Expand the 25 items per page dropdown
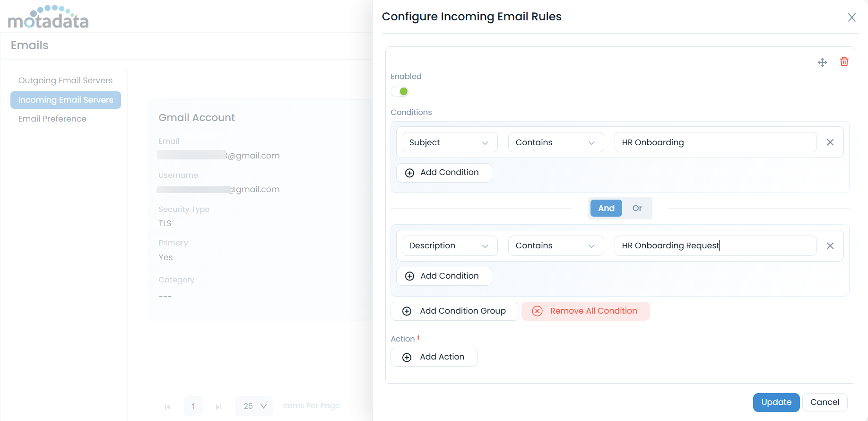The height and width of the screenshot is (421, 868). click(x=254, y=406)
